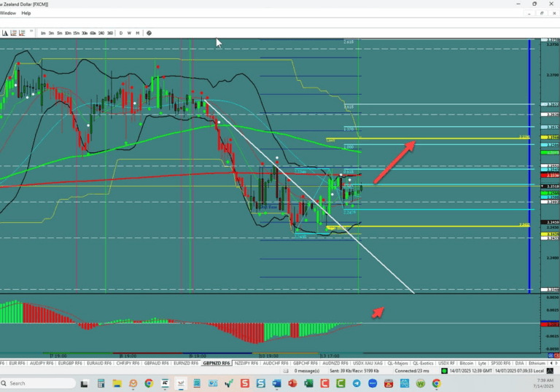Viewport: 560px width, 392px height.
Task: Open PowerPoint from the taskbar
Action: click(292, 383)
